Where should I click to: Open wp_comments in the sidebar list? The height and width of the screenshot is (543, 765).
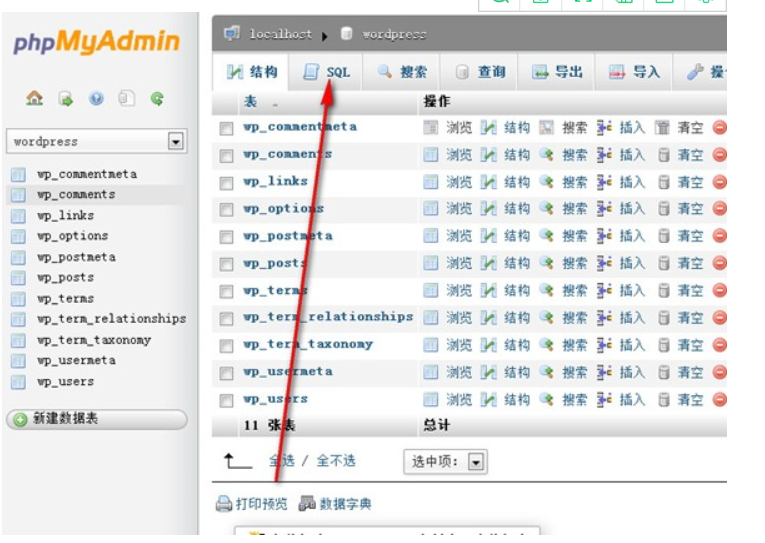tap(77, 195)
